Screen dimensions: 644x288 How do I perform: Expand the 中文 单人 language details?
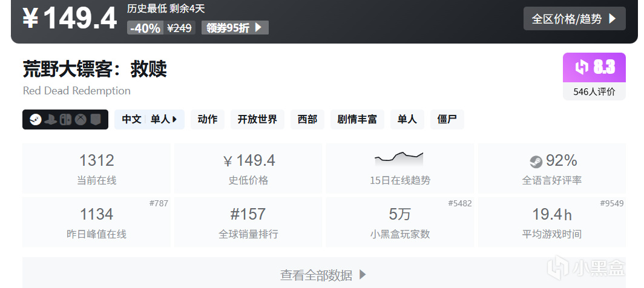(149, 120)
